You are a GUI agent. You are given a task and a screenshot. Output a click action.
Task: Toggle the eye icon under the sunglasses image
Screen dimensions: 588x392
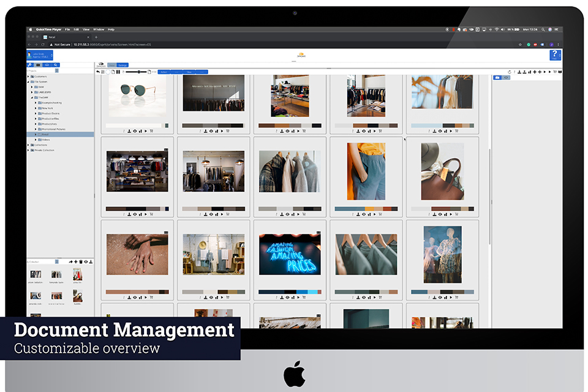click(x=135, y=131)
